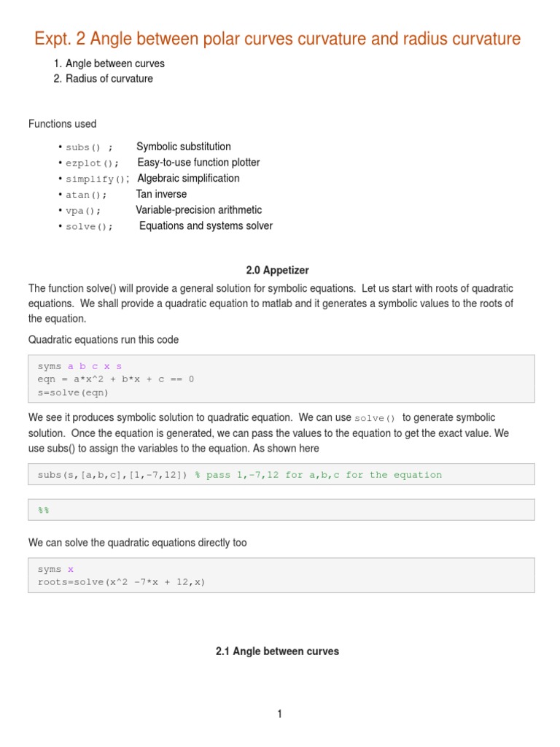Click the 'Functions used' label
Screen dimensions: 560x747
click(x=62, y=124)
